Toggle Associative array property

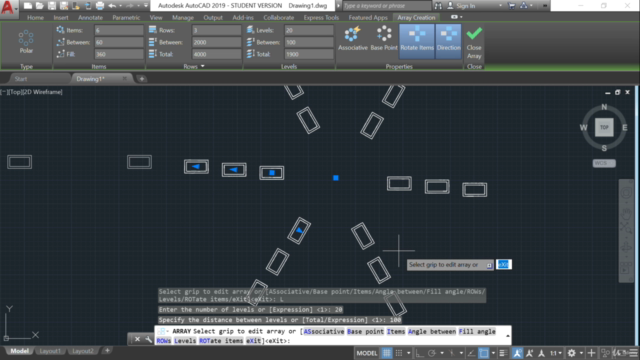pos(353,38)
